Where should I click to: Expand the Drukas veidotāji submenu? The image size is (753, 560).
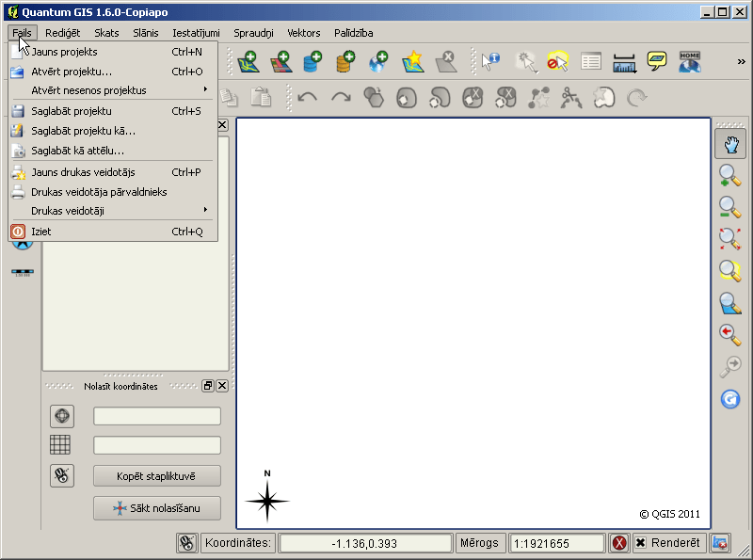(x=113, y=211)
